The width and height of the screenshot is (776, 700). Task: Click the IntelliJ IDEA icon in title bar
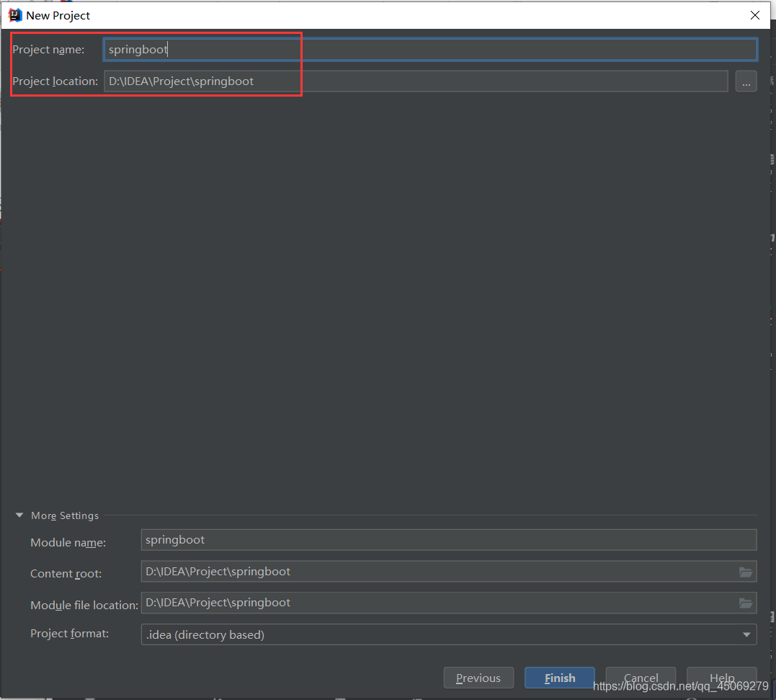click(15, 15)
